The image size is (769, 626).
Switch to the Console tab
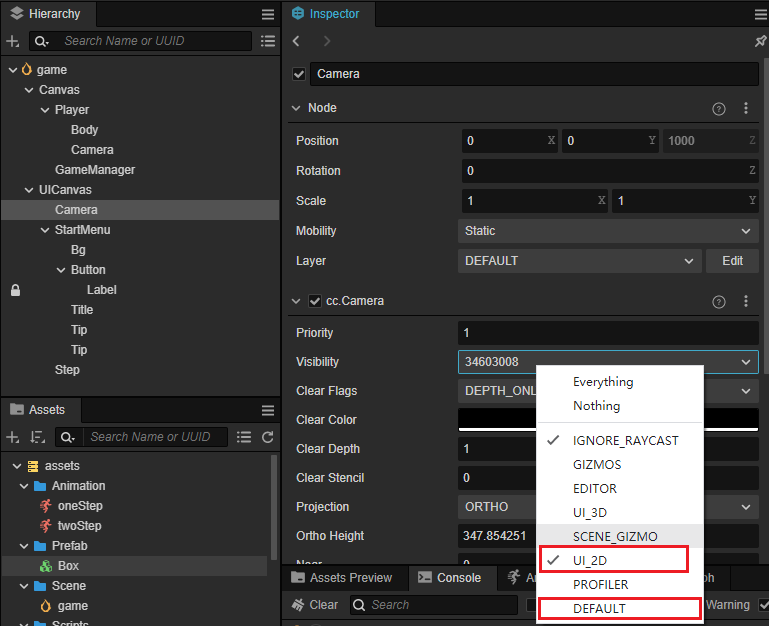point(449,578)
